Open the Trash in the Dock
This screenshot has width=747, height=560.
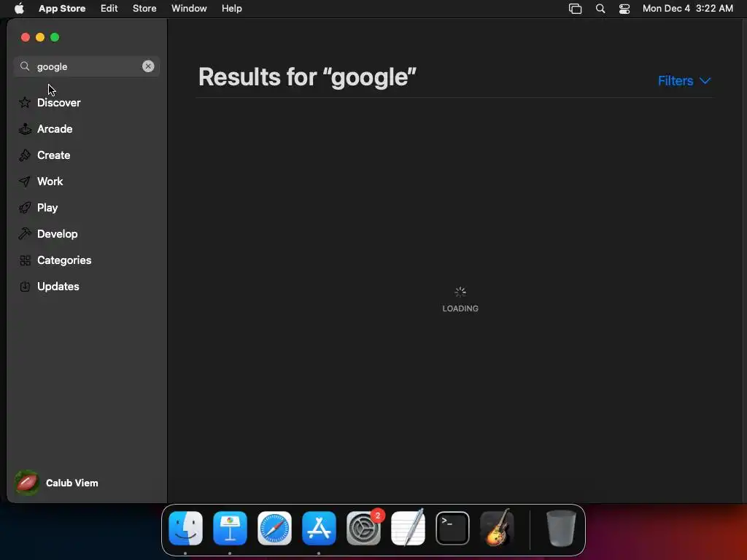coord(561,528)
